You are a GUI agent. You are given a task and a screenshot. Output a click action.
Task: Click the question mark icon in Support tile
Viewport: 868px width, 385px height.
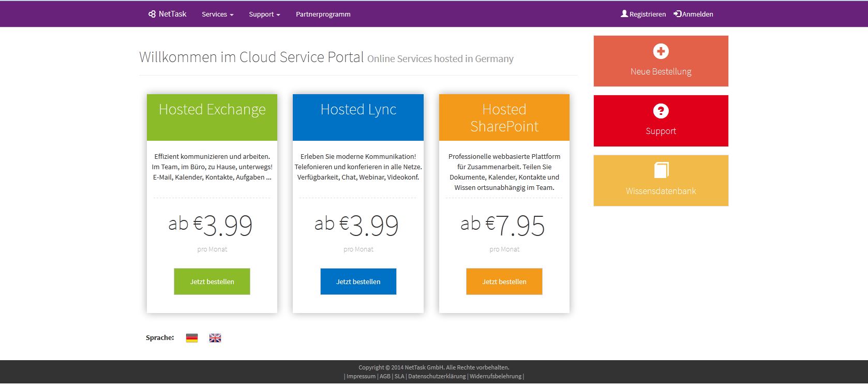[661, 111]
